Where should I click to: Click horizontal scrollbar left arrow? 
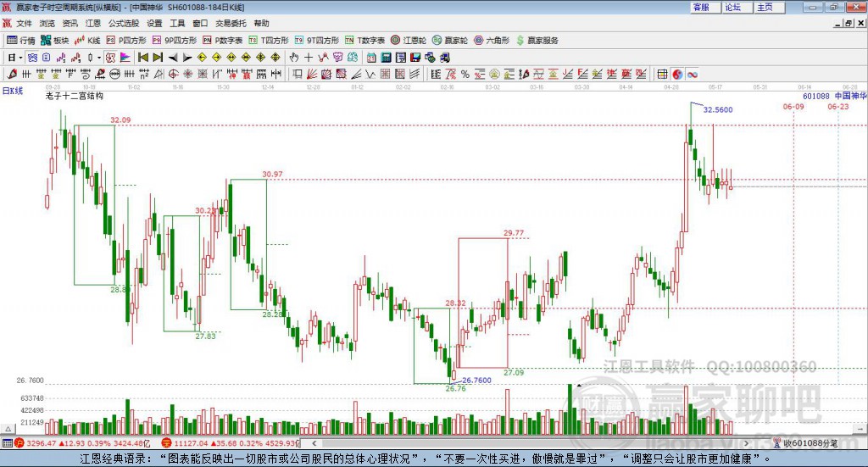(314, 443)
